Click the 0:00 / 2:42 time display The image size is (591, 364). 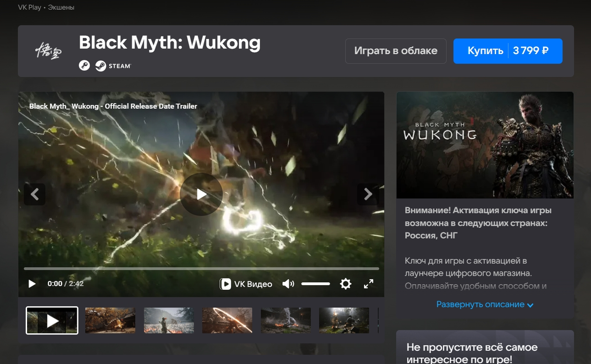tap(66, 284)
